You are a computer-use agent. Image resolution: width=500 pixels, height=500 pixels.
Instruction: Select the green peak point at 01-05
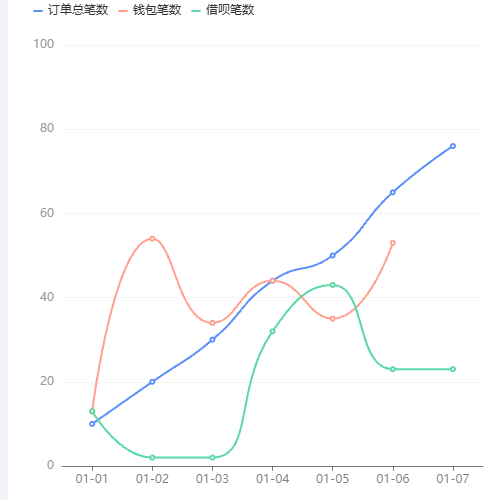tap(333, 285)
